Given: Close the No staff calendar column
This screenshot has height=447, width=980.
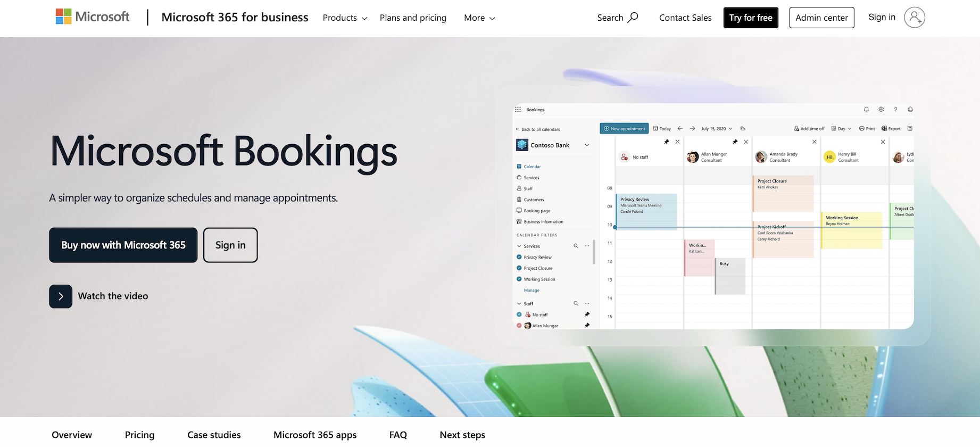Looking at the screenshot, I should 677,142.
